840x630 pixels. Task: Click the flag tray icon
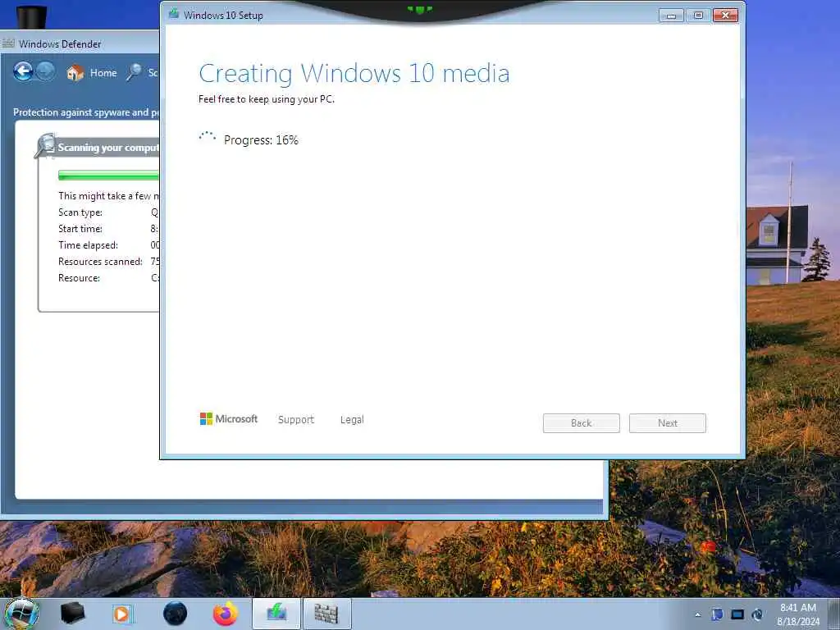[x=717, y=614]
